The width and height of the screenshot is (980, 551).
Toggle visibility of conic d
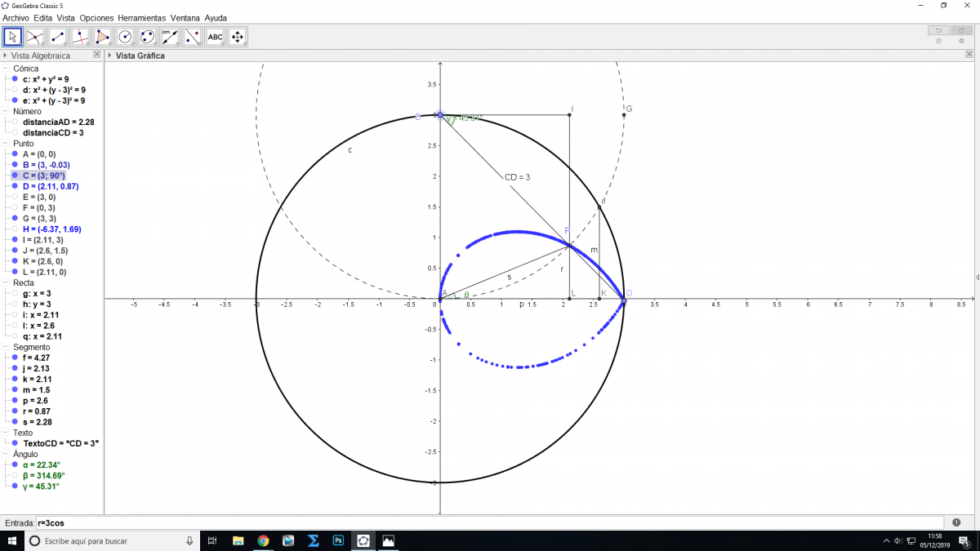coord(16,90)
